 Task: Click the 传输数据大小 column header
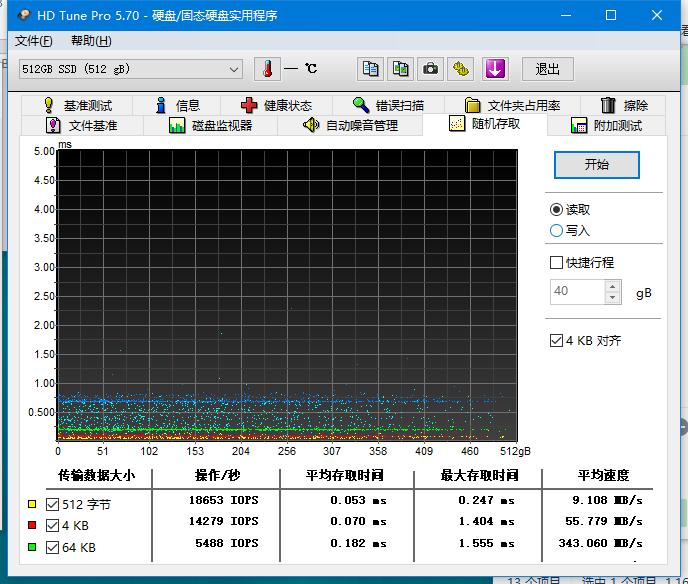click(x=97, y=475)
